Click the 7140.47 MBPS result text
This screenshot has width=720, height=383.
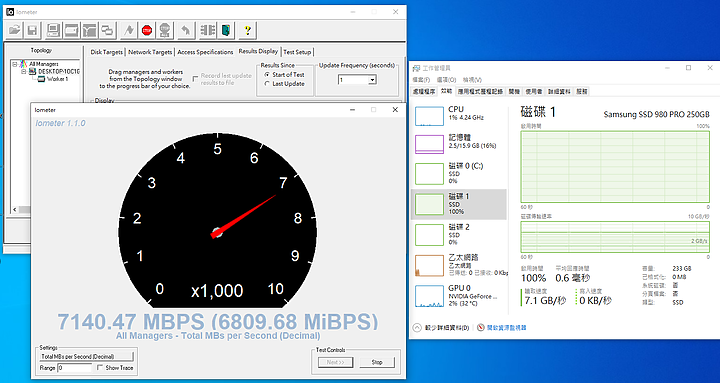[218, 321]
